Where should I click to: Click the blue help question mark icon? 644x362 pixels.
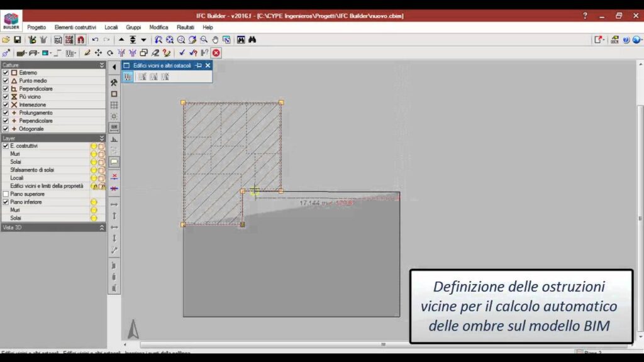pyautogui.click(x=626, y=40)
